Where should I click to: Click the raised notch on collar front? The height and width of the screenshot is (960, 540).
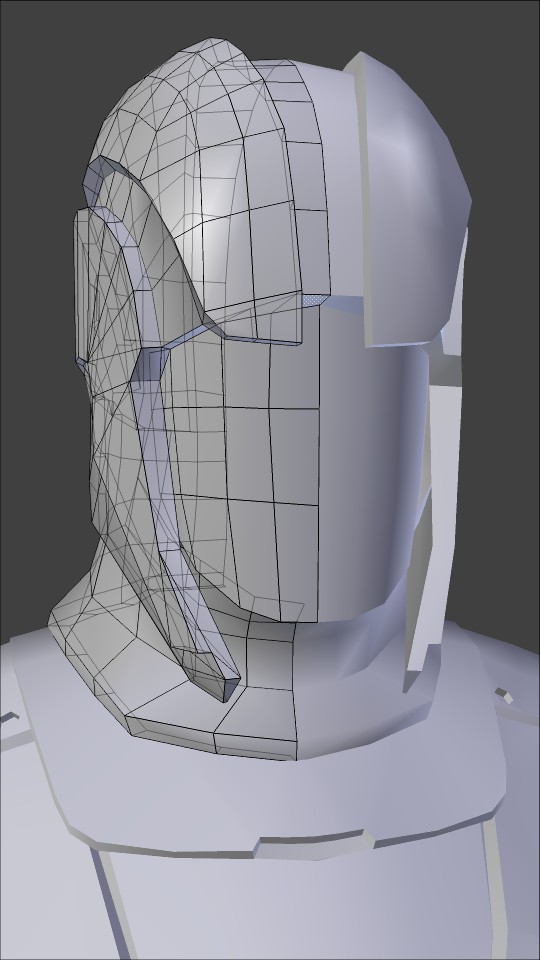point(313,846)
